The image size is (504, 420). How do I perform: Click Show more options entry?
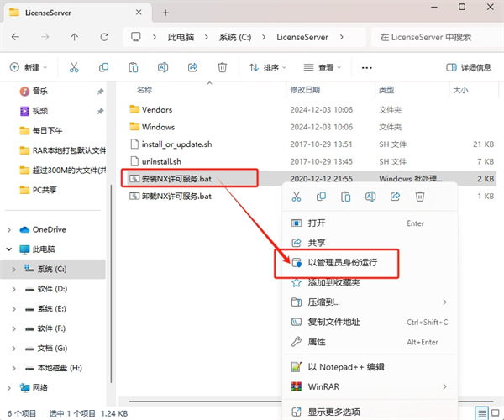click(x=333, y=412)
